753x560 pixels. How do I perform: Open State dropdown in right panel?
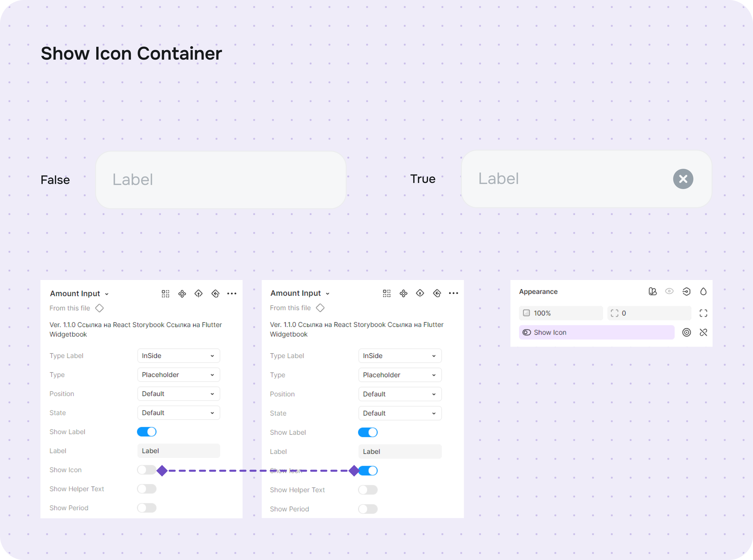400,413
